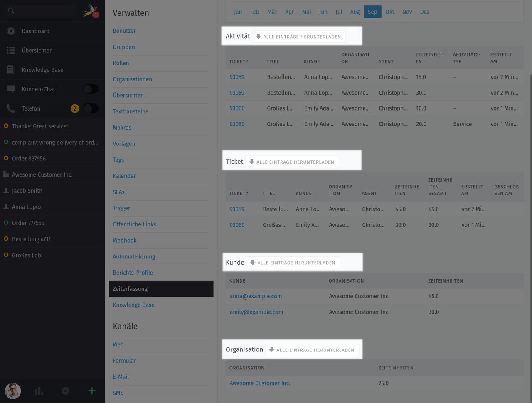Select the Übersichten list icon in sidebar

click(11, 50)
